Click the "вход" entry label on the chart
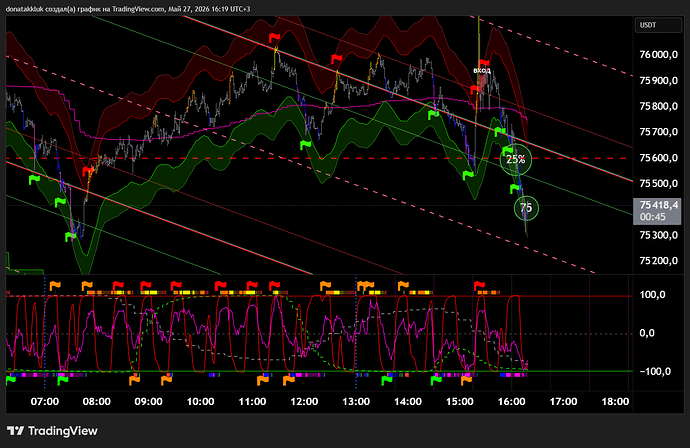690x448 pixels. [482, 70]
